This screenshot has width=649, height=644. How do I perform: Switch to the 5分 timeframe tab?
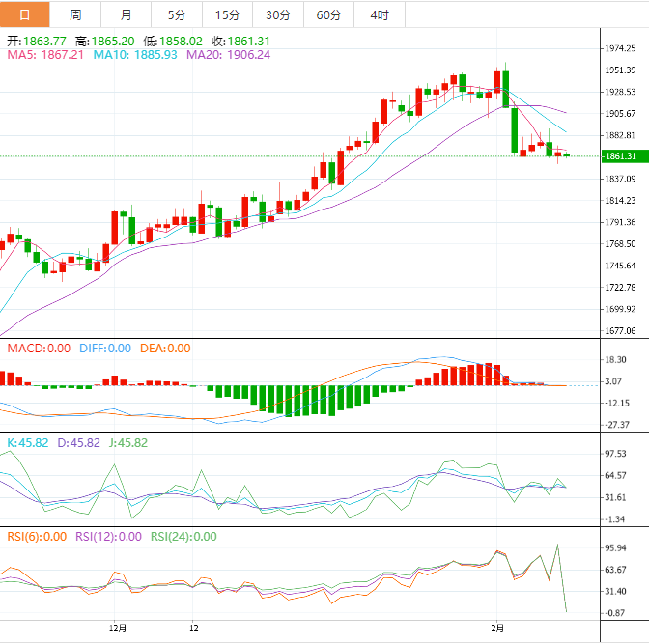coord(177,14)
